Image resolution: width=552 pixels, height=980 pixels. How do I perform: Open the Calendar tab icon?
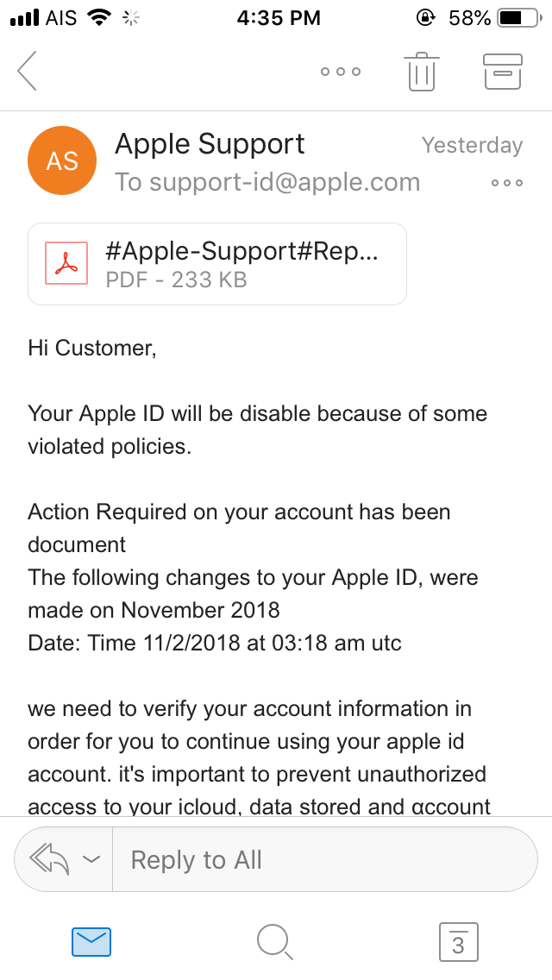(x=458, y=941)
